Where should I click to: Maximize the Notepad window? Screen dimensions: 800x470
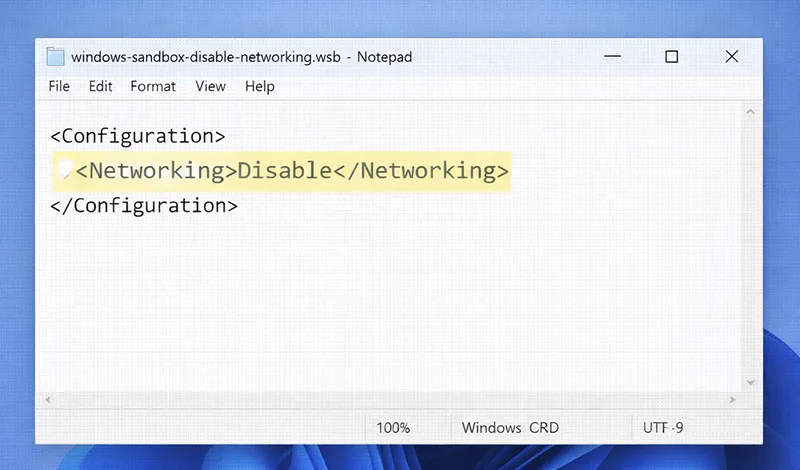click(671, 56)
